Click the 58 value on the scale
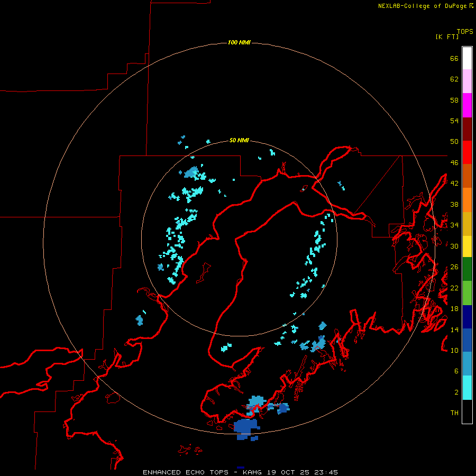This screenshot has height=476, width=476. point(454,100)
